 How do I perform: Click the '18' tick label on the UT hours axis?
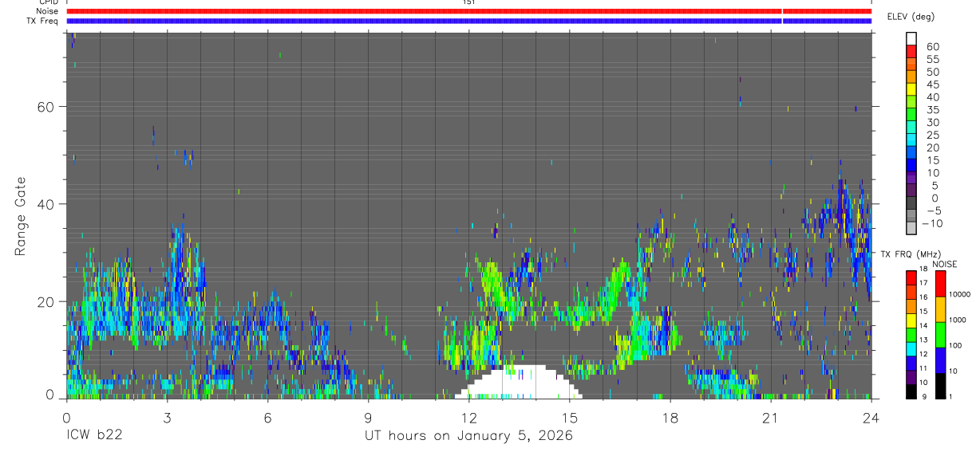(x=670, y=417)
